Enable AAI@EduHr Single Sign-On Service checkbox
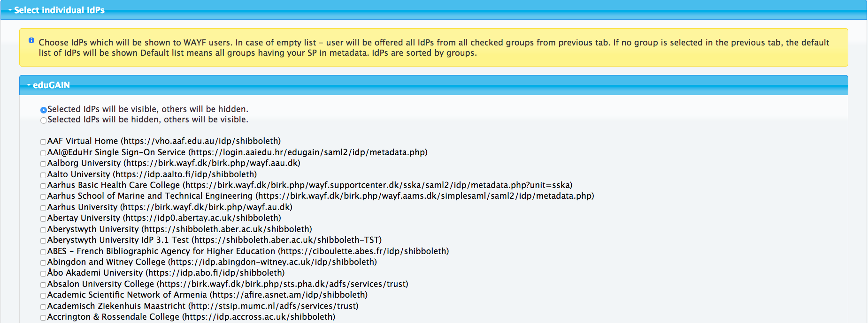Viewport: 868px width, 323px height. point(43,153)
